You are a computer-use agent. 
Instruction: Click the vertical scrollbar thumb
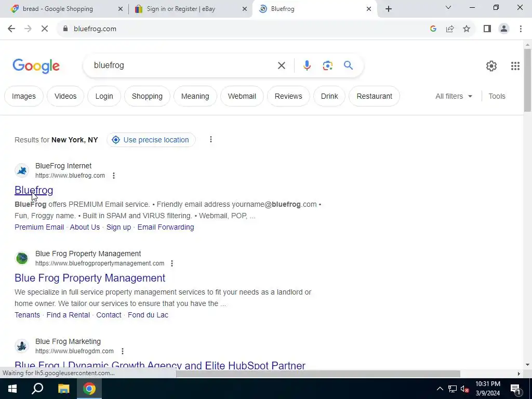click(x=527, y=80)
